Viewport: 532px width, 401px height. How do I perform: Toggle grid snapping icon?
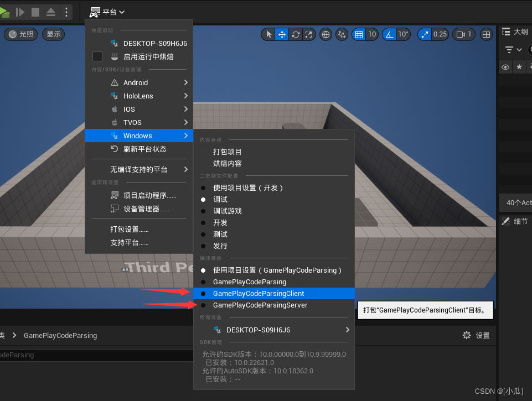pyautogui.click(x=359, y=34)
